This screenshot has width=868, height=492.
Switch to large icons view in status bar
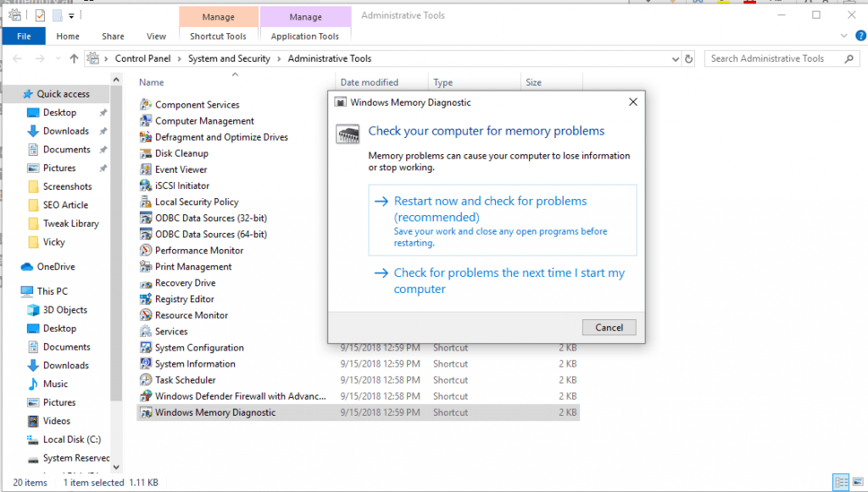857,482
